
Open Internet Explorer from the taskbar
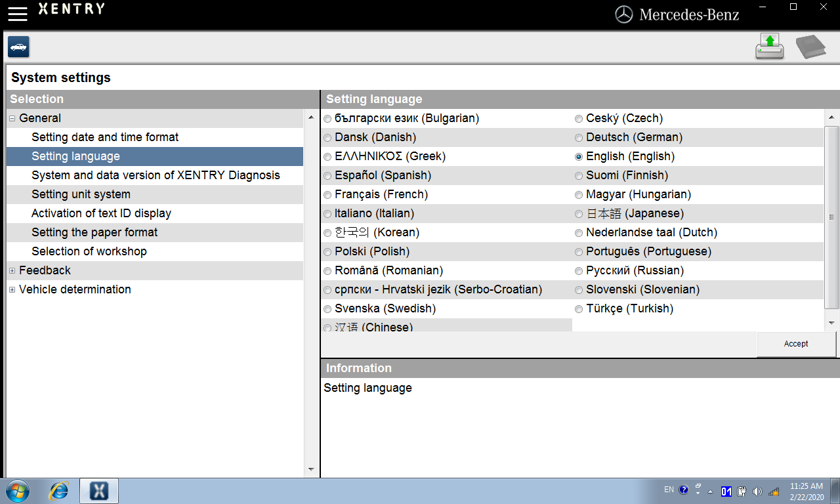pos(59,490)
